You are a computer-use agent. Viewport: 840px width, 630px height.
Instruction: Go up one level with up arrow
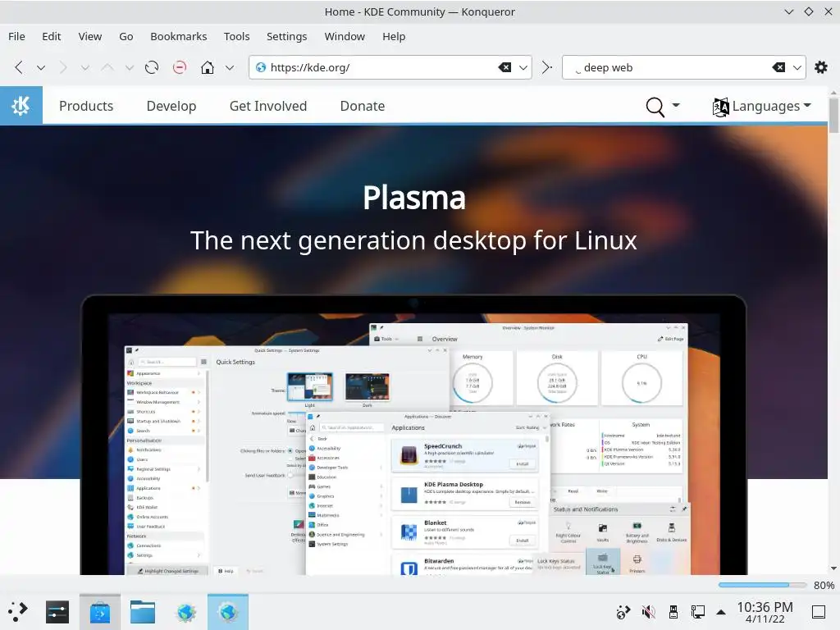(x=107, y=67)
